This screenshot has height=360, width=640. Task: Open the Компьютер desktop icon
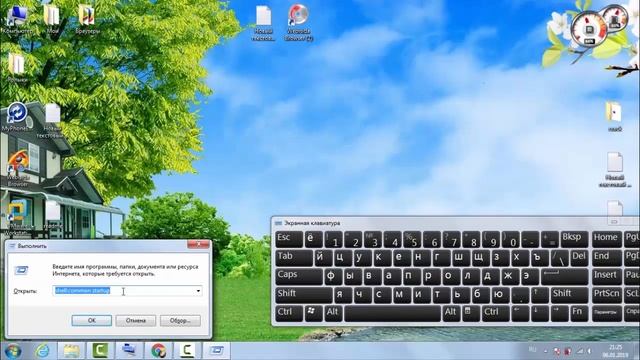[x=16, y=19]
